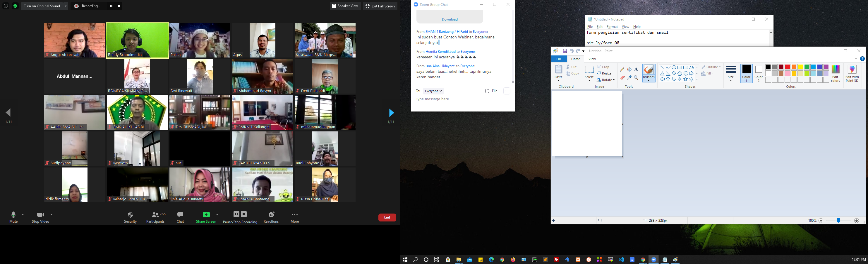
Task: Stop Video in the Zoom meeting
Action: click(40, 217)
